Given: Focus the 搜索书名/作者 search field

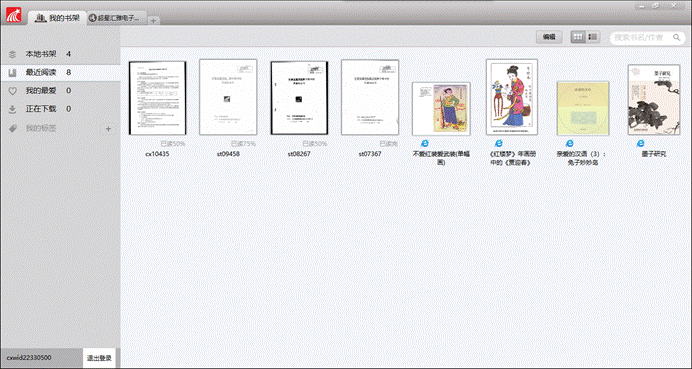Looking at the screenshot, I should (641, 38).
